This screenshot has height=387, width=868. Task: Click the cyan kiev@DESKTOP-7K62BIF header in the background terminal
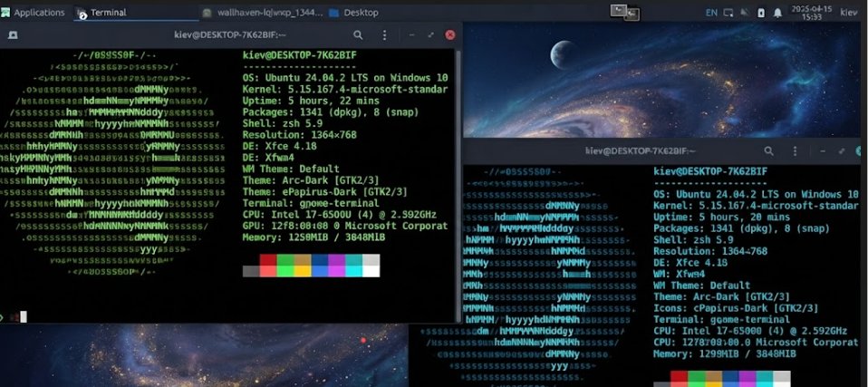click(710, 171)
